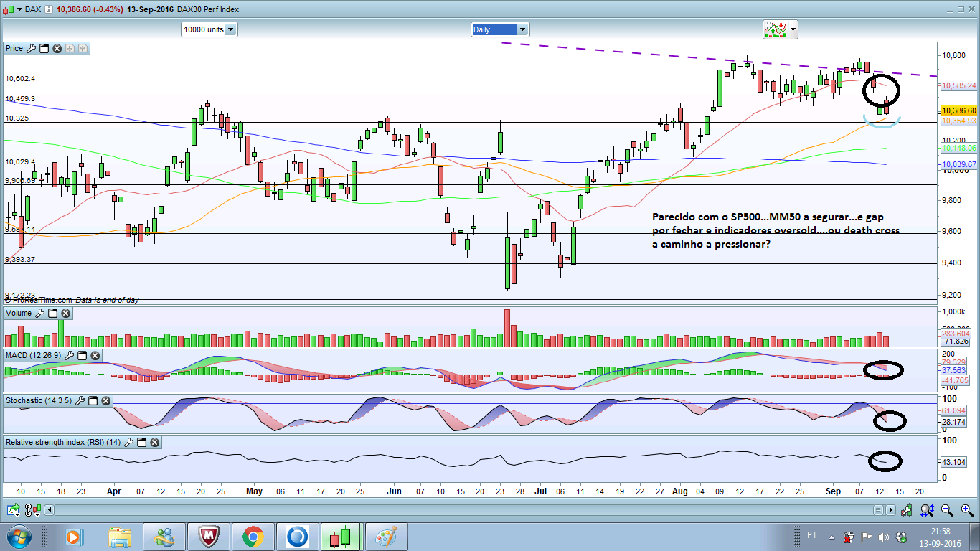This screenshot has width=980, height=551.
Task: Open the chart style dropdown beside DAX
Action: tap(19, 9)
